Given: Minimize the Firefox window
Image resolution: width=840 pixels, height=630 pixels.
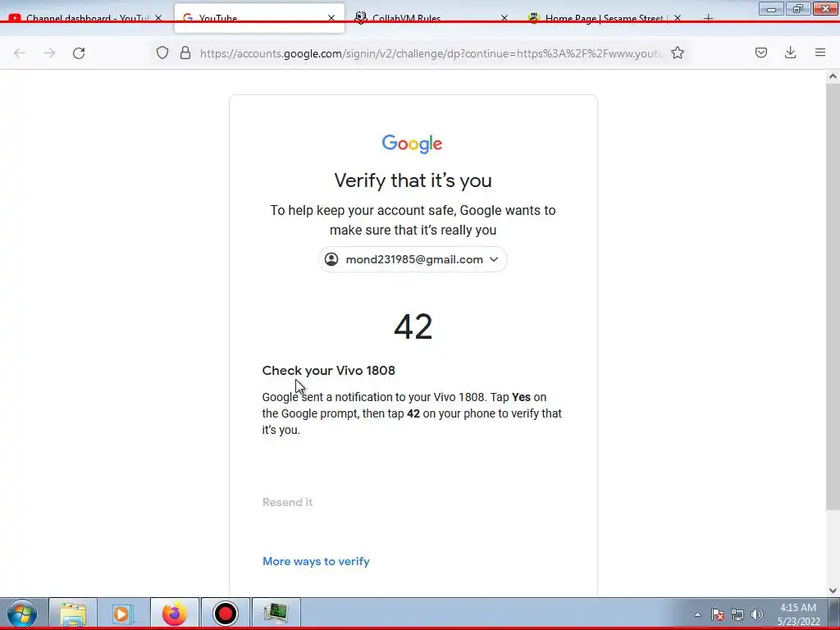Looking at the screenshot, I should pos(771,9).
